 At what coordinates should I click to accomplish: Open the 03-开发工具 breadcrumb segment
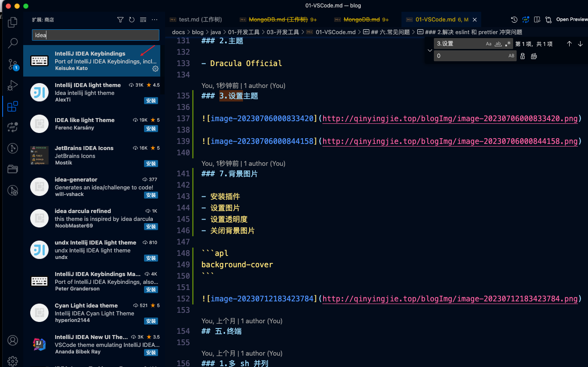click(283, 32)
